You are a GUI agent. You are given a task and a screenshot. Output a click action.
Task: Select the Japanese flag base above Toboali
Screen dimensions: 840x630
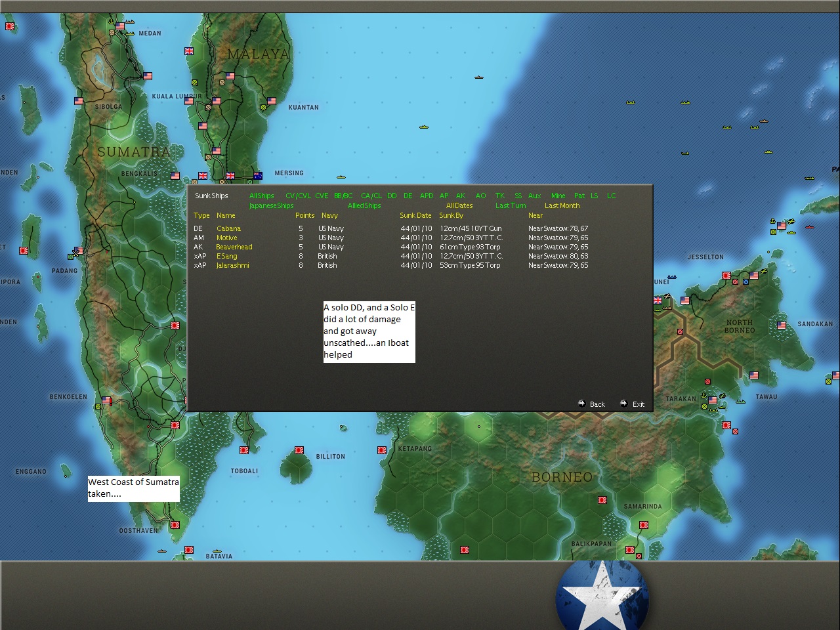coord(244,451)
